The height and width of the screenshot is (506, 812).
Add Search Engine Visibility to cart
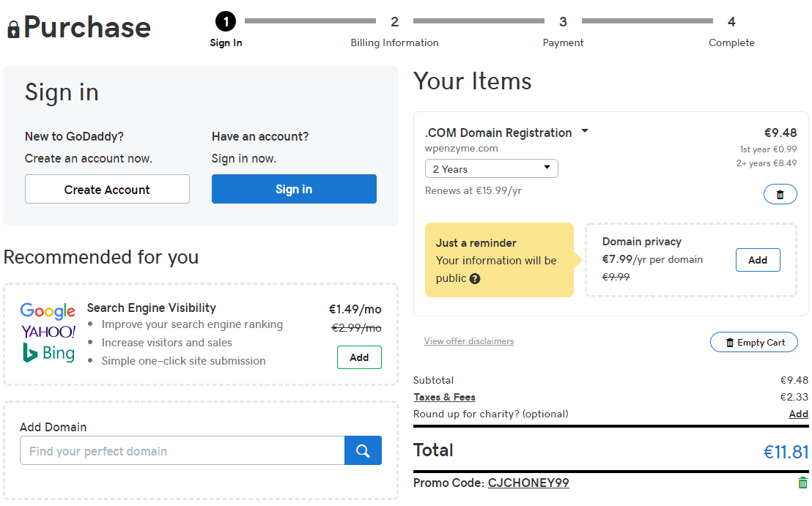pos(359,357)
